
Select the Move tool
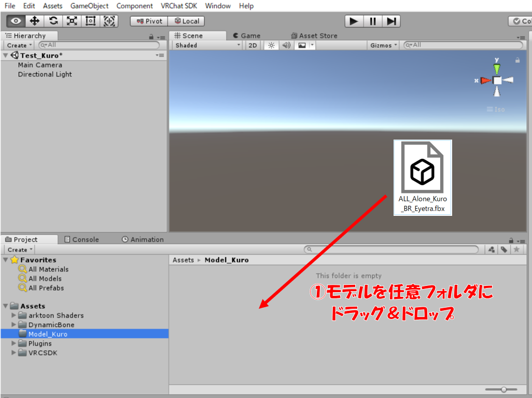coord(35,21)
